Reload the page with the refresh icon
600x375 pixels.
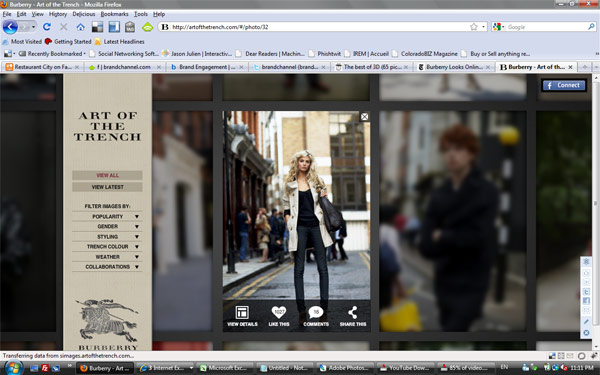click(x=47, y=27)
